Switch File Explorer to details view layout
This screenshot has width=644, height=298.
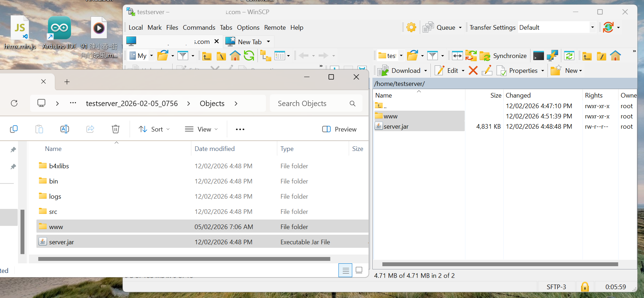[x=345, y=270]
